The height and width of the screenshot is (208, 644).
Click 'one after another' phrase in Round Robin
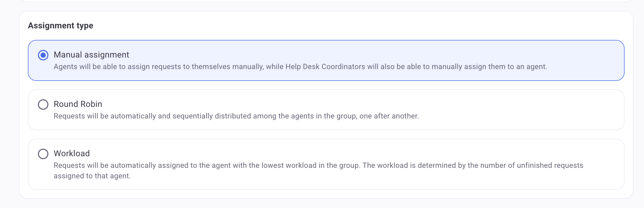(389, 116)
